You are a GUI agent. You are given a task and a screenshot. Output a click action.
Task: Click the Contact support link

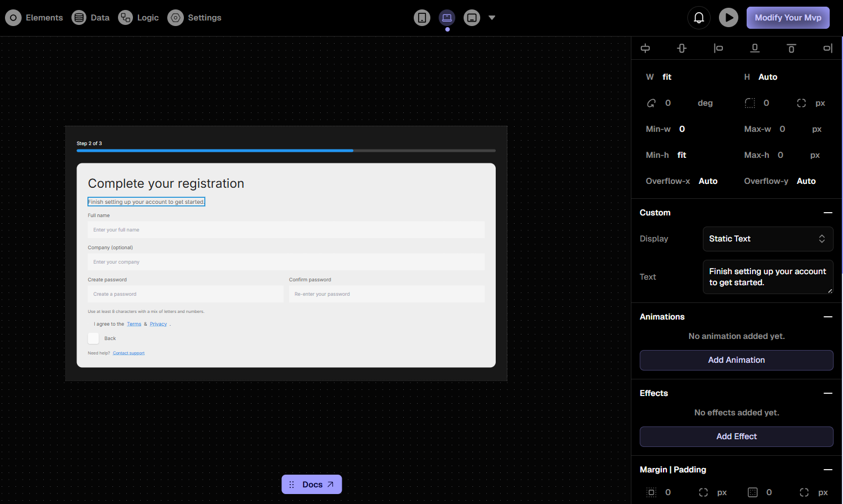click(x=128, y=353)
